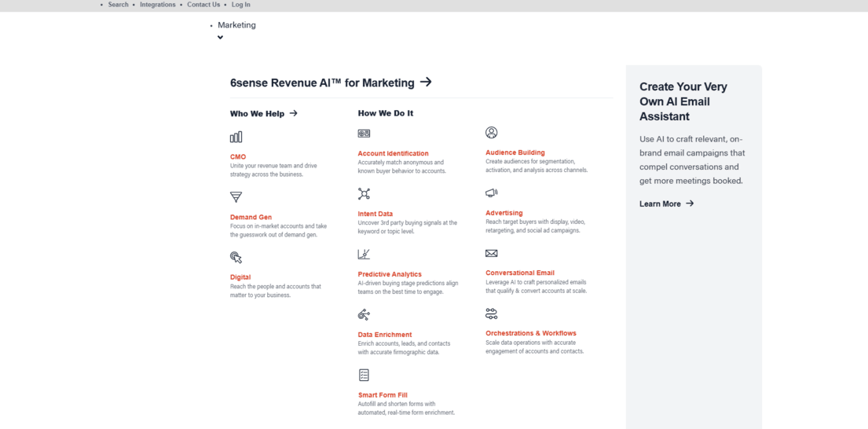Click the Advertising megaphone icon
868x429 pixels.
point(491,193)
